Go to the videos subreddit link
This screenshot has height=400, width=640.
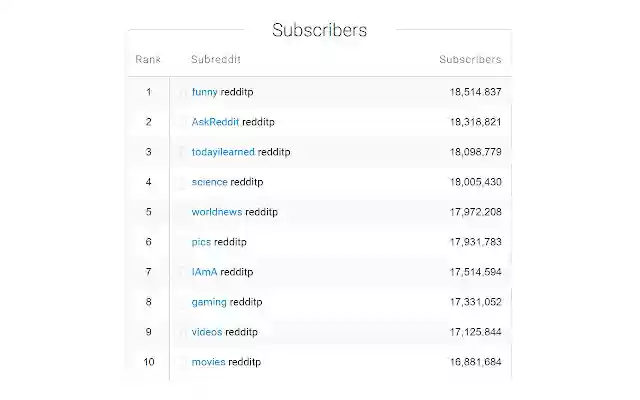point(207,332)
